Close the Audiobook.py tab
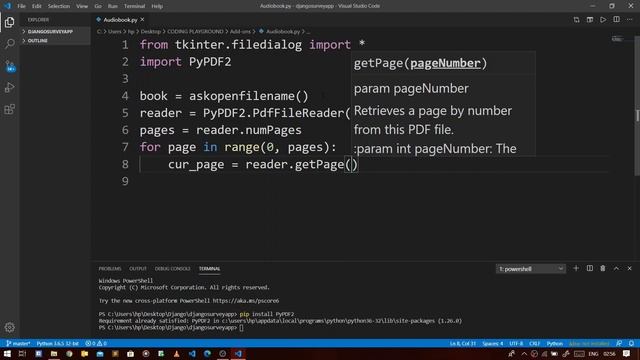 coord(142,20)
